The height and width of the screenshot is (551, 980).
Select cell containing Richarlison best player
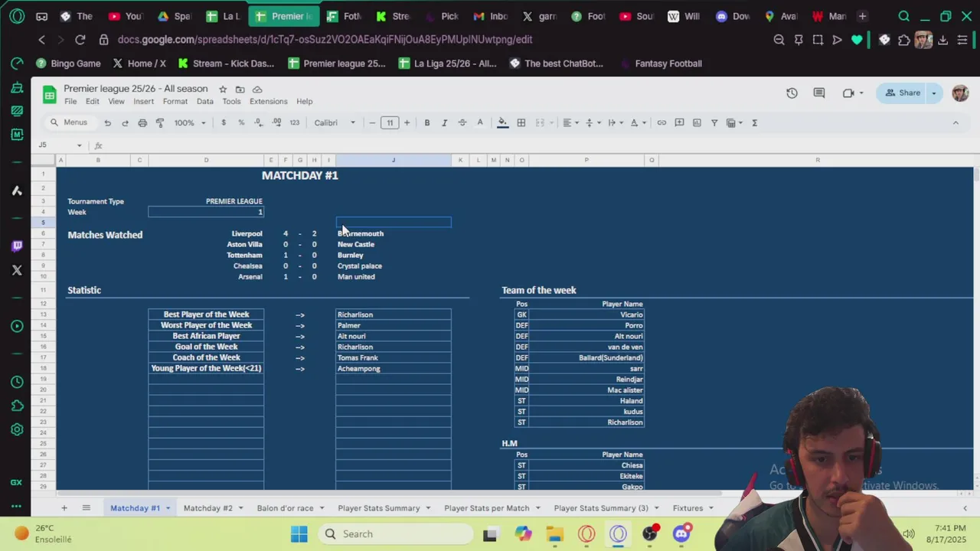click(394, 315)
